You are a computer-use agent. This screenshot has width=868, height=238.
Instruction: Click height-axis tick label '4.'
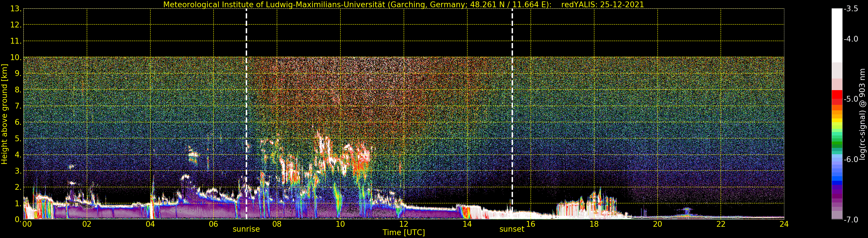tap(18, 155)
